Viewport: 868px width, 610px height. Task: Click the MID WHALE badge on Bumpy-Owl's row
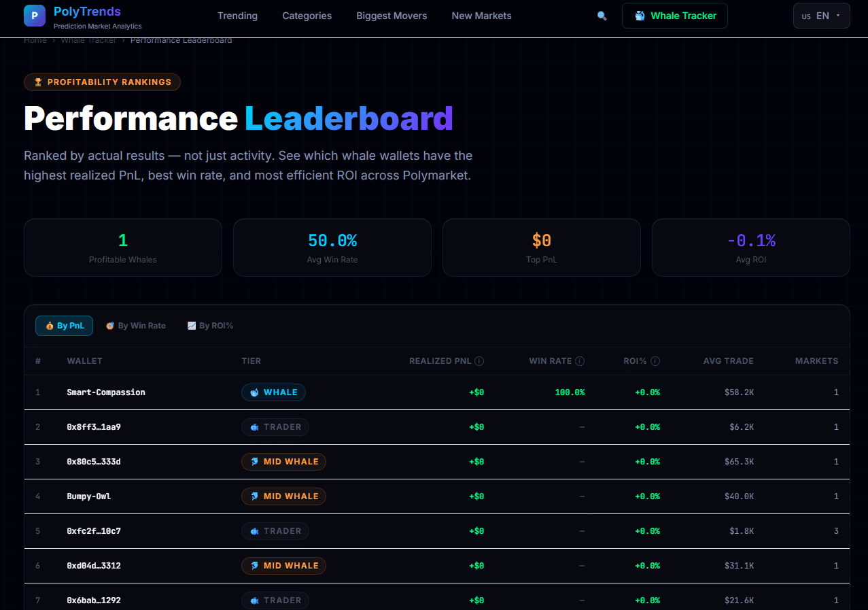[x=283, y=496]
